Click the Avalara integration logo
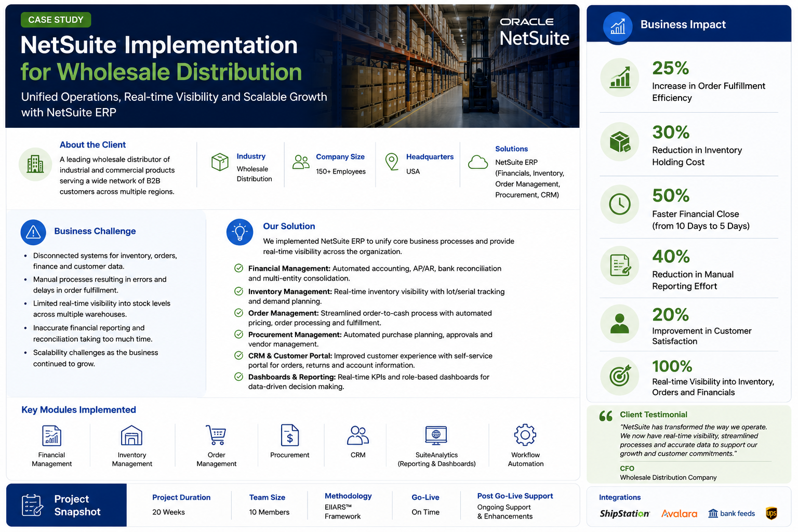The width and height of the screenshot is (798, 532). [679, 514]
